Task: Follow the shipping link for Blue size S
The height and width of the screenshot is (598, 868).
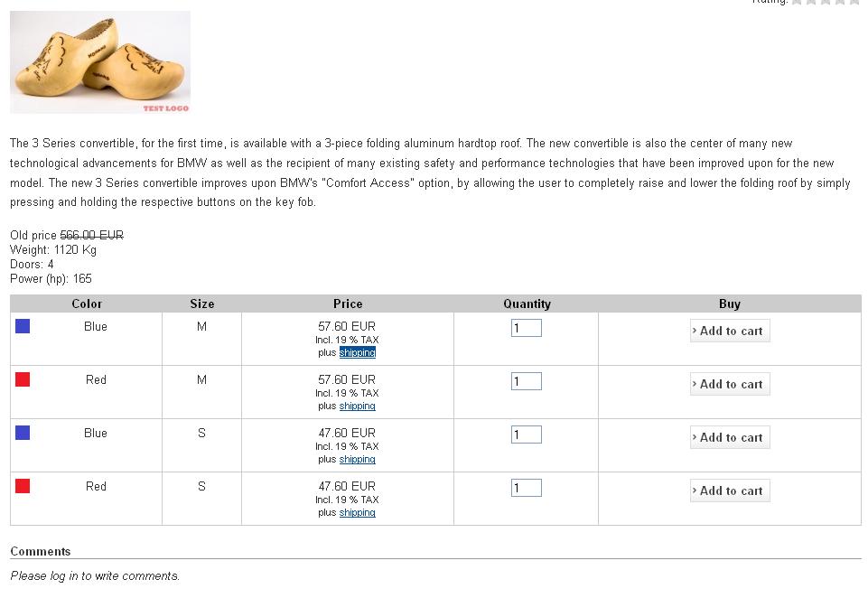Action: pyautogui.click(x=357, y=459)
